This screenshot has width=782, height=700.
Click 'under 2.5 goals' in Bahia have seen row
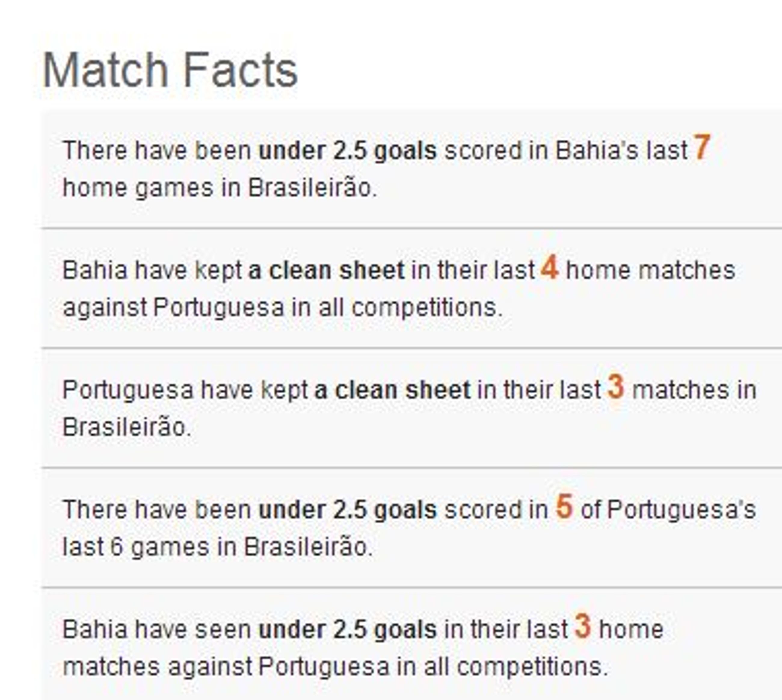(x=348, y=630)
